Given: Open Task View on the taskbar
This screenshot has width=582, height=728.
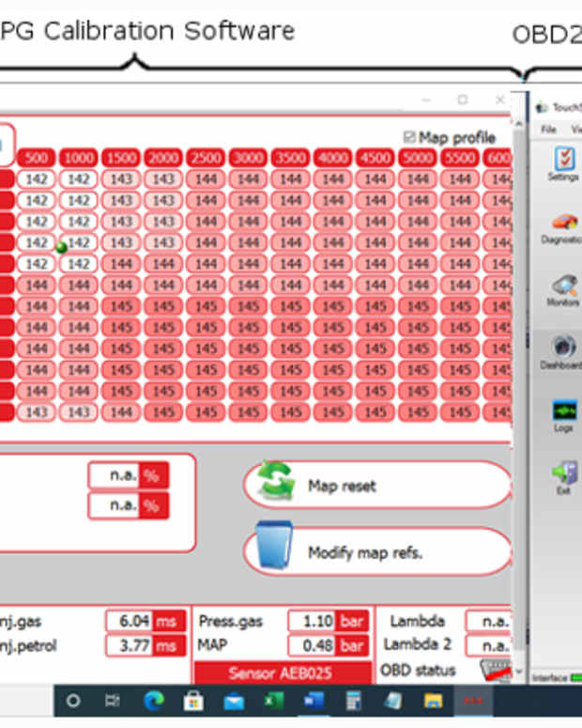Looking at the screenshot, I should 113,701.
